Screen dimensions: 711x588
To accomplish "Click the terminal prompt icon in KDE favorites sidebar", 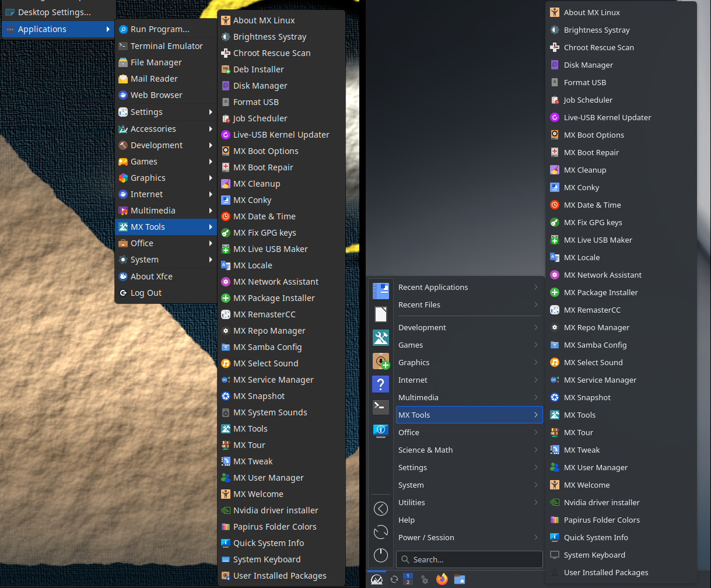I will click(381, 407).
